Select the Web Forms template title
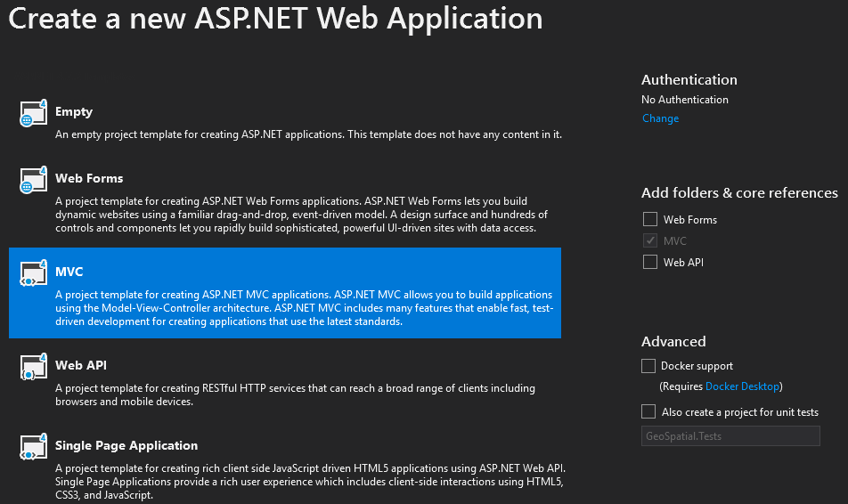Viewport: 848px width, 504px height. (x=89, y=178)
